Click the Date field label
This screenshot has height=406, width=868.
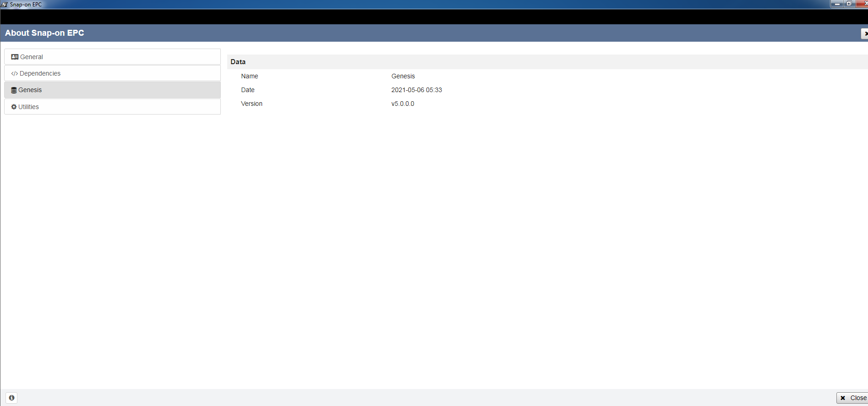[x=248, y=90]
